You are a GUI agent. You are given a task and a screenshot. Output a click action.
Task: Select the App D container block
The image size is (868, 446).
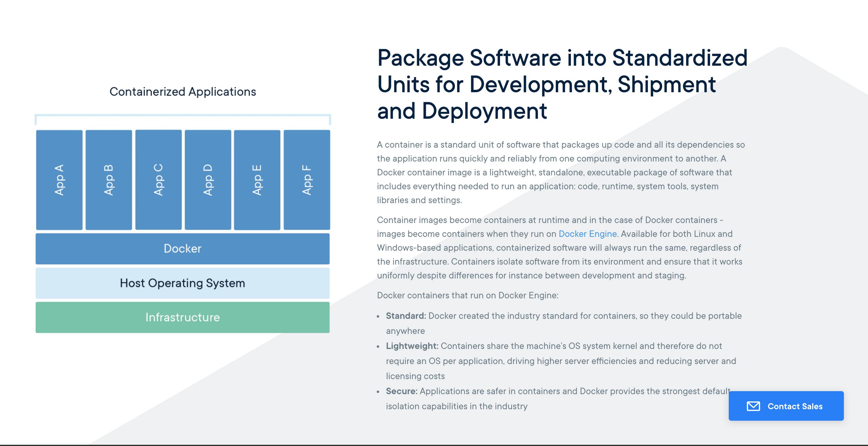(208, 180)
